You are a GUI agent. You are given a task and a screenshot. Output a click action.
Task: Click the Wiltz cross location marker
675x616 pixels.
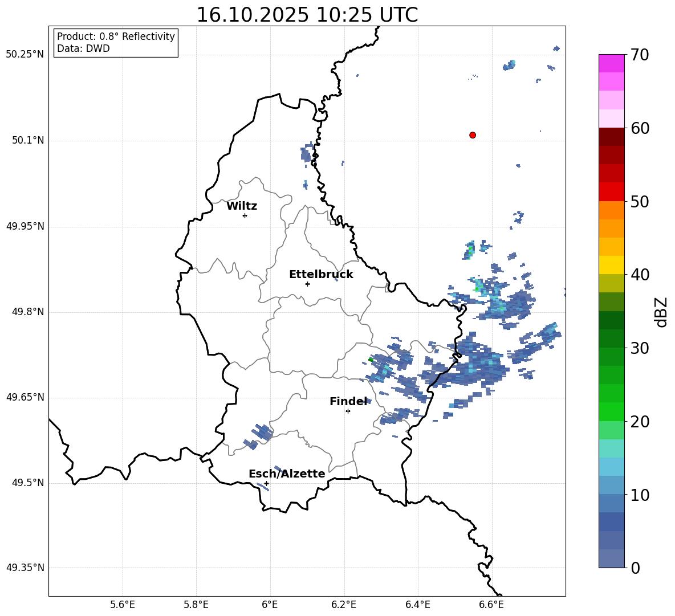click(245, 215)
